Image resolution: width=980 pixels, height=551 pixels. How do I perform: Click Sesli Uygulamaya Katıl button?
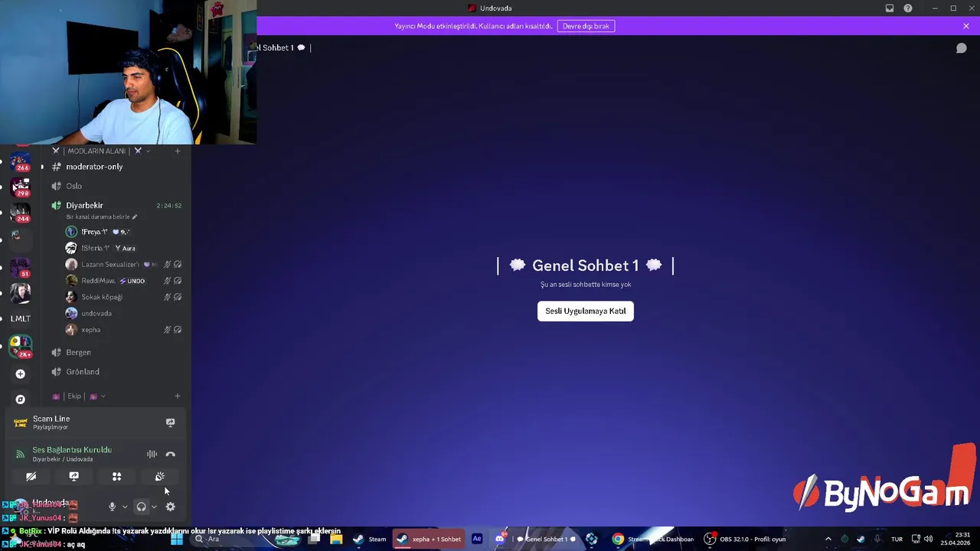click(x=586, y=311)
